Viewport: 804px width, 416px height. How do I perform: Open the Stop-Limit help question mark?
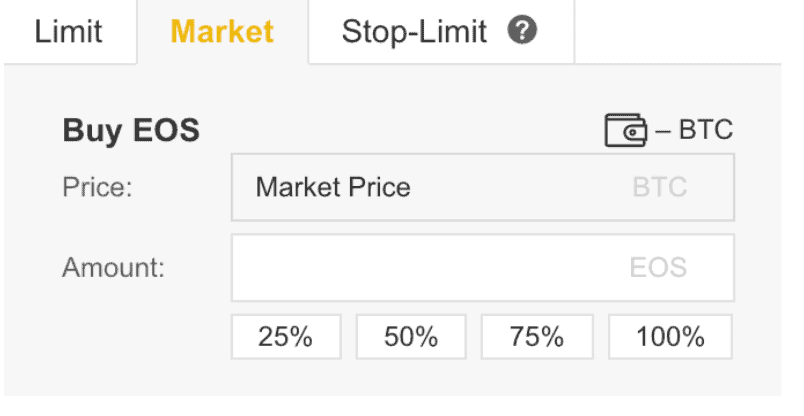[x=522, y=30]
